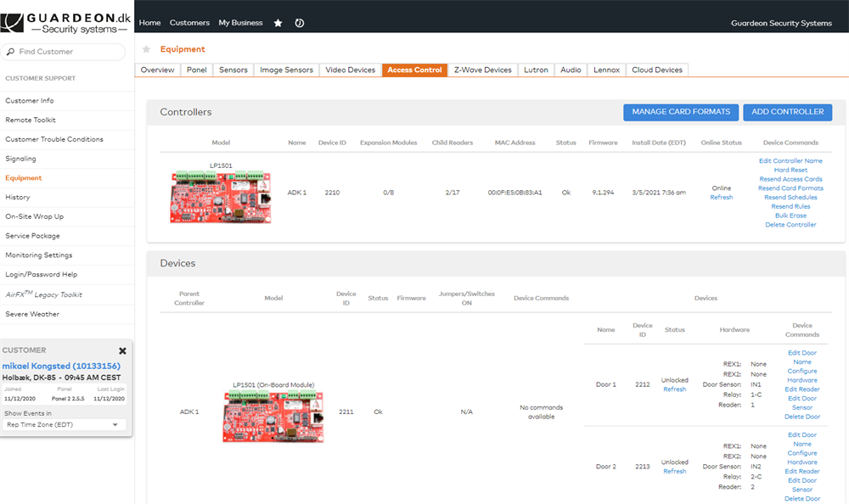Switch to the Lutron tab
This screenshot has height=504, width=849.
coord(536,70)
